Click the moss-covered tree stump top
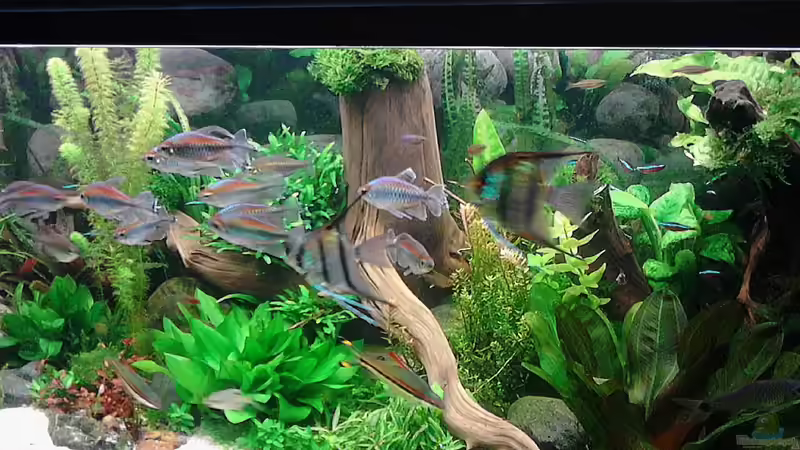800x450 pixels. tap(365, 68)
